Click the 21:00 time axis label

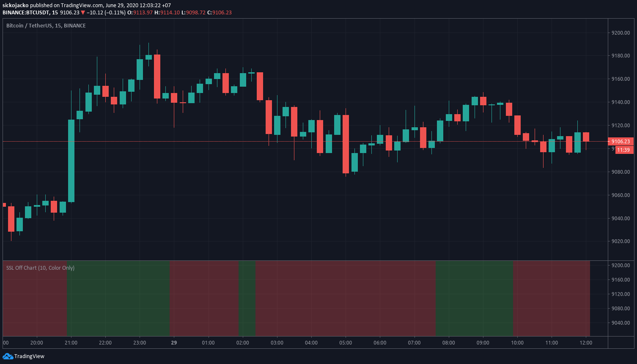[71, 343]
